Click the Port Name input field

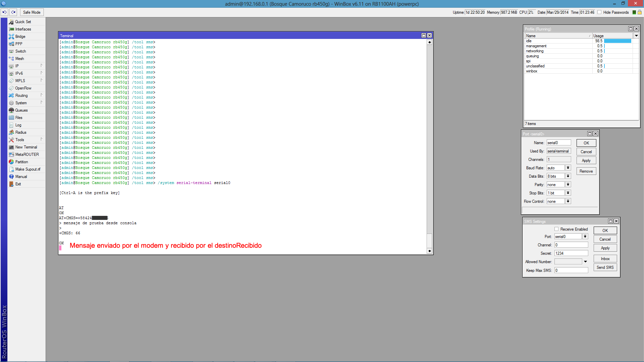tap(559, 143)
